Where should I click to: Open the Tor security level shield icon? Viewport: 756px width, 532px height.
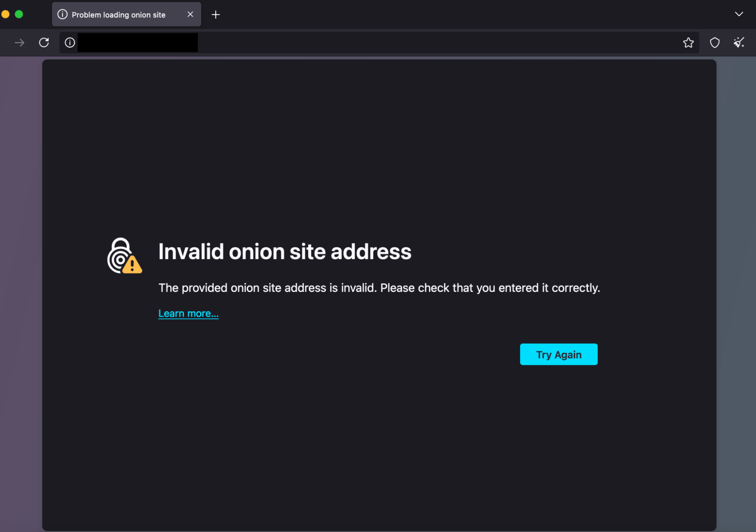(x=715, y=42)
